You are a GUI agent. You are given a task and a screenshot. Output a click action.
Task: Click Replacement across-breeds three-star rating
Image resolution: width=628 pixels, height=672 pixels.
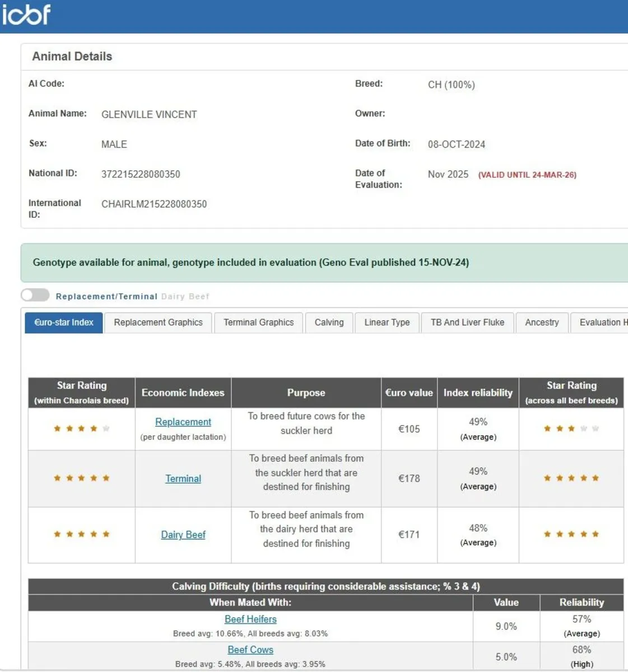tap(571, 429)
